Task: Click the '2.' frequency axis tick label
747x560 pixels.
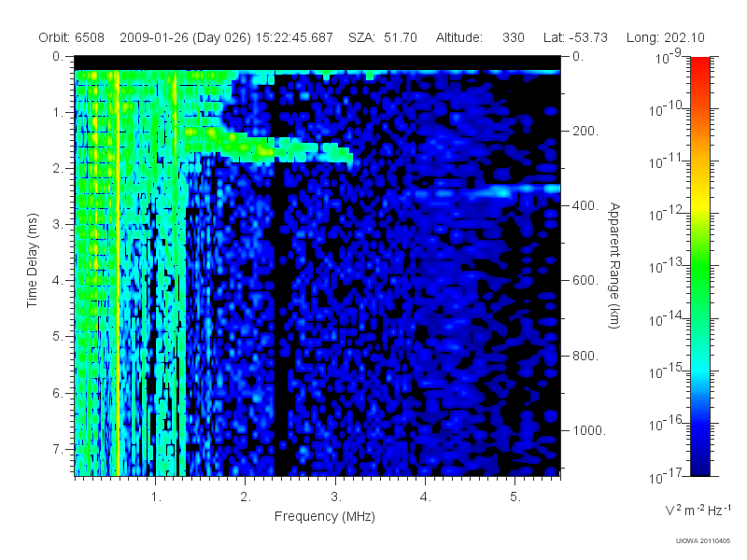Action: pos(246,497)
